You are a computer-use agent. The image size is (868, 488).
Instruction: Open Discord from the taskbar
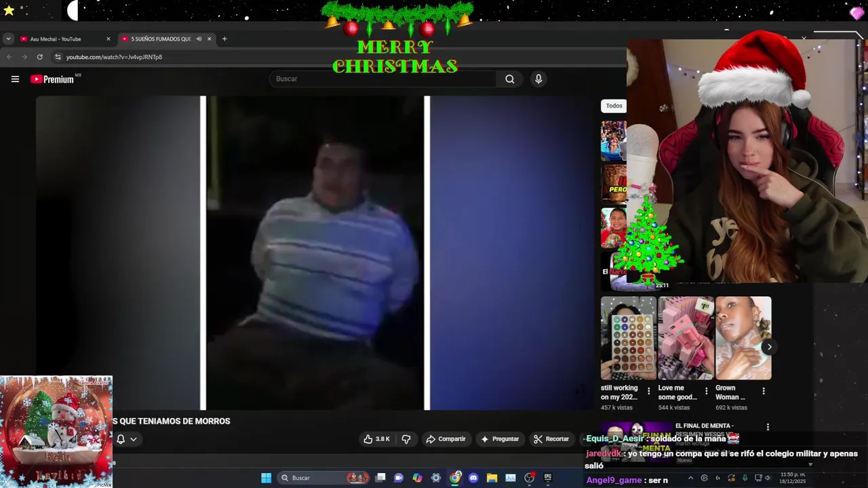(473, 478)
